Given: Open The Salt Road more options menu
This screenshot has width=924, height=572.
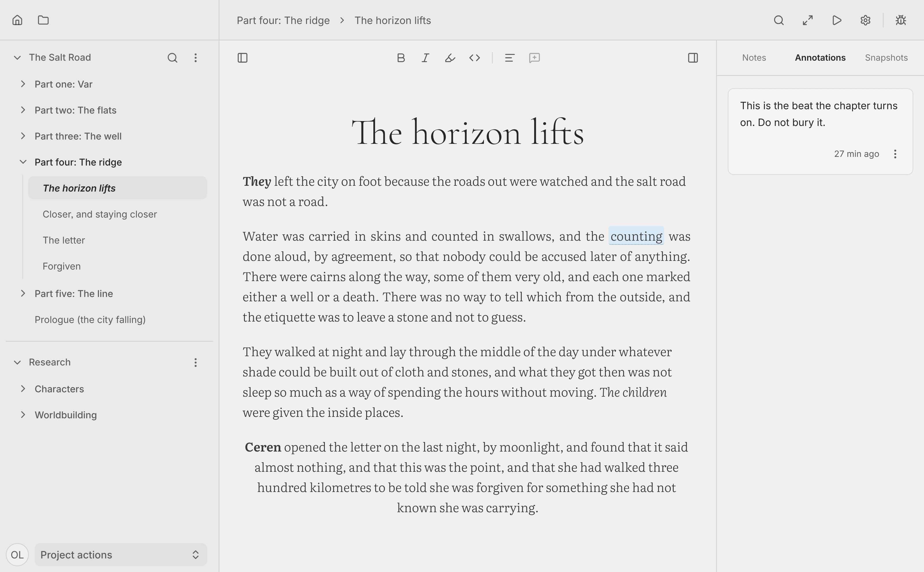Looking at the screenshot, I should tap(195, 57).
